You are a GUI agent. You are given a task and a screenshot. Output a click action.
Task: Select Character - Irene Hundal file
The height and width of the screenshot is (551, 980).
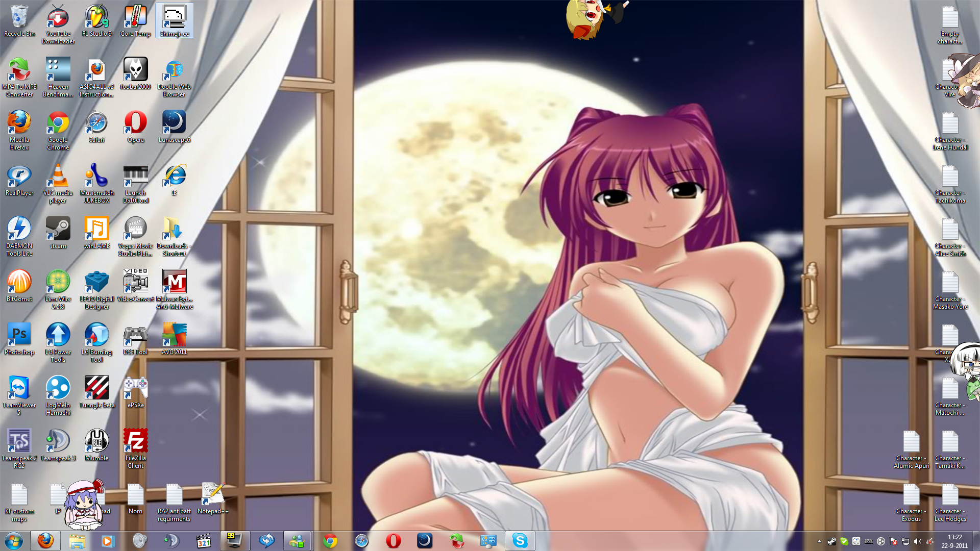(950, 130)
